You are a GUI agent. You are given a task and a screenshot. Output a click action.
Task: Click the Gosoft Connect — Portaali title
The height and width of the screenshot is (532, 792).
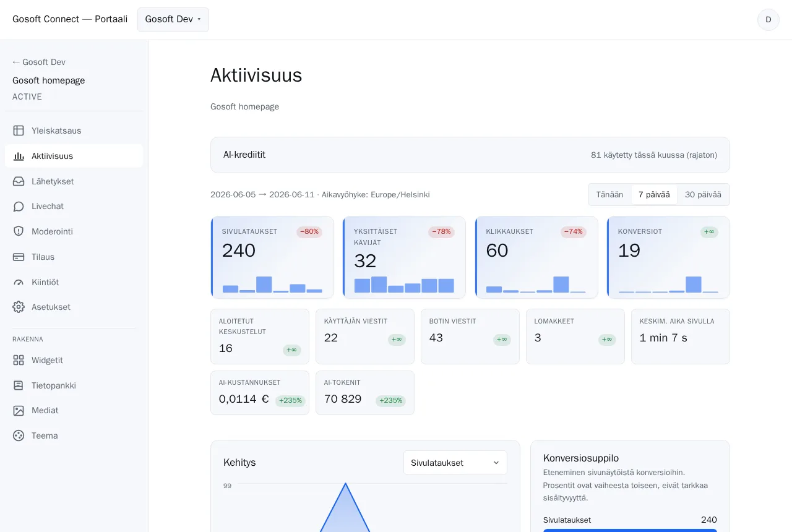click(x=70, y=19)
